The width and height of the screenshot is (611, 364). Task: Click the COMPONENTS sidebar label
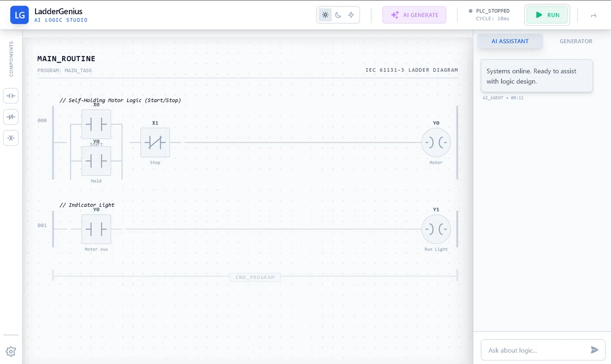pos(11,59)
